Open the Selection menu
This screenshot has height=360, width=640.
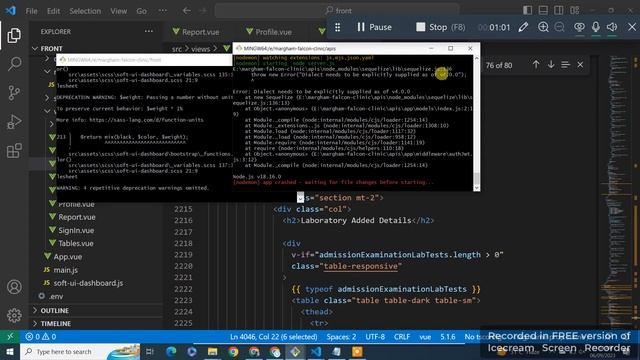pos(85,11)
